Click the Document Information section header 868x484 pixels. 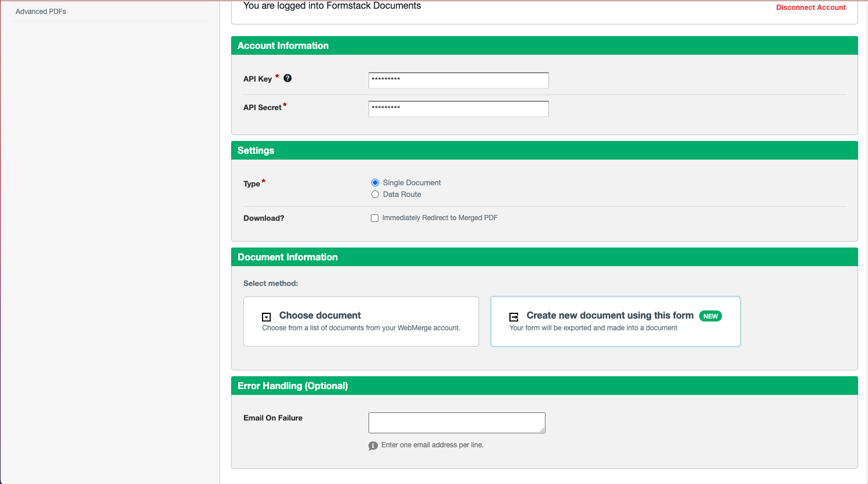[288, 257]
